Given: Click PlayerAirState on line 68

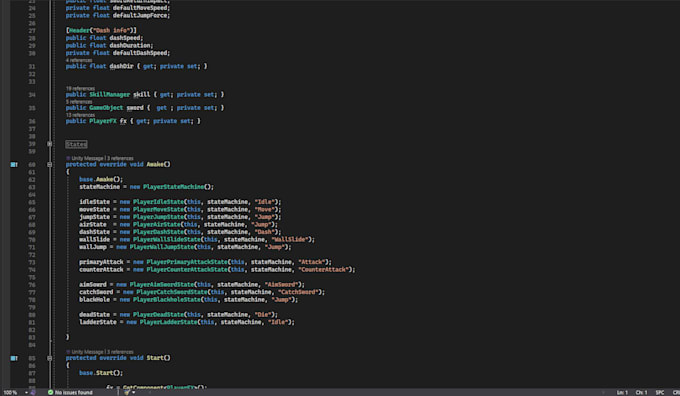Looking at the screenshot, I should (x=157, y=225).
